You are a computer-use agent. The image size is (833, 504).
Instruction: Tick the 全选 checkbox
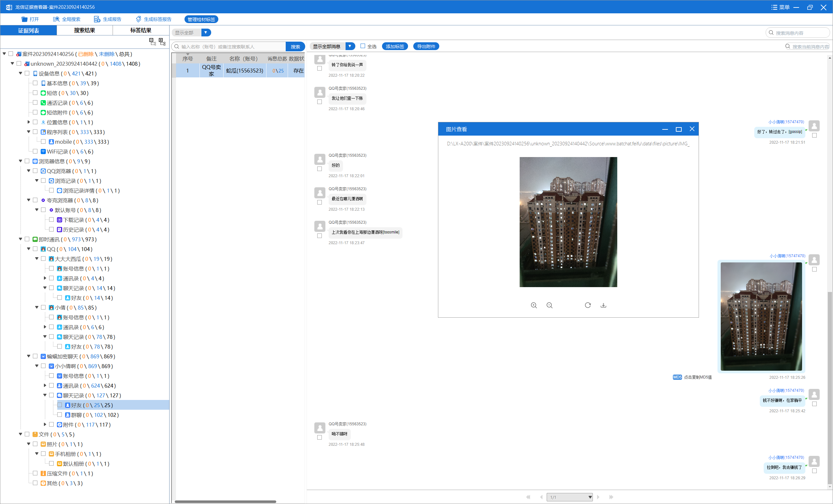363,46
